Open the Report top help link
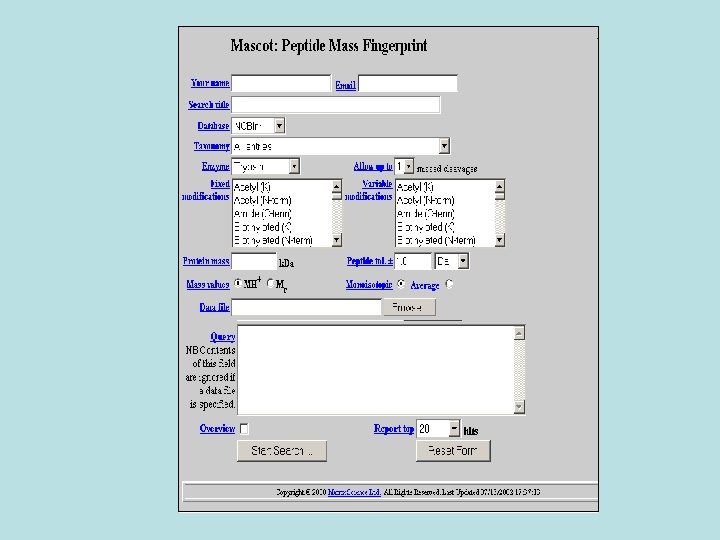Viewport: 720px width, 540px height. 394,428
